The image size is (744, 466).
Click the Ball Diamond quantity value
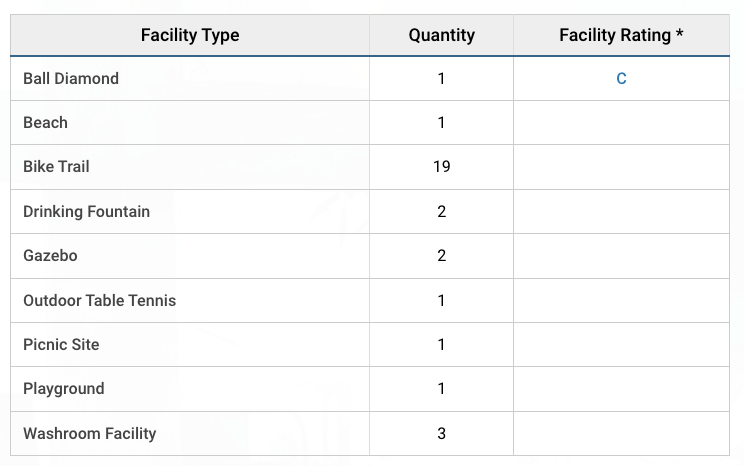(x=441, y=78)
